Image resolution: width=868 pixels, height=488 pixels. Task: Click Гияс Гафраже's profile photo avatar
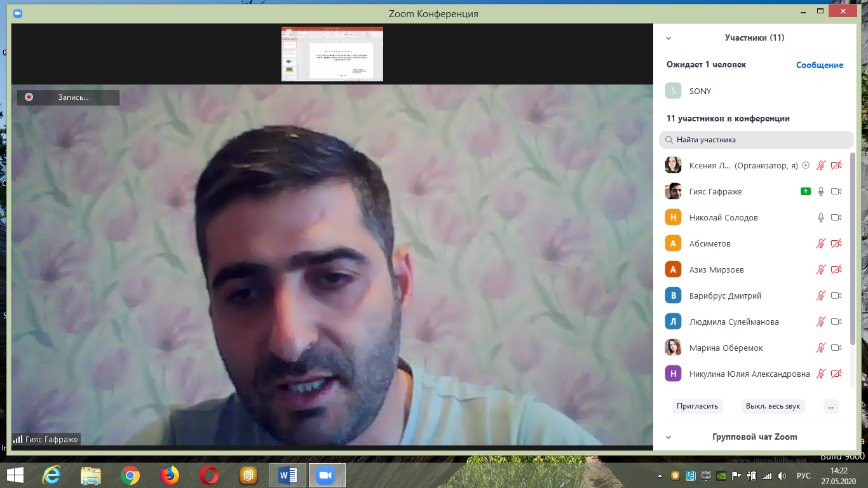coord(674,191)
